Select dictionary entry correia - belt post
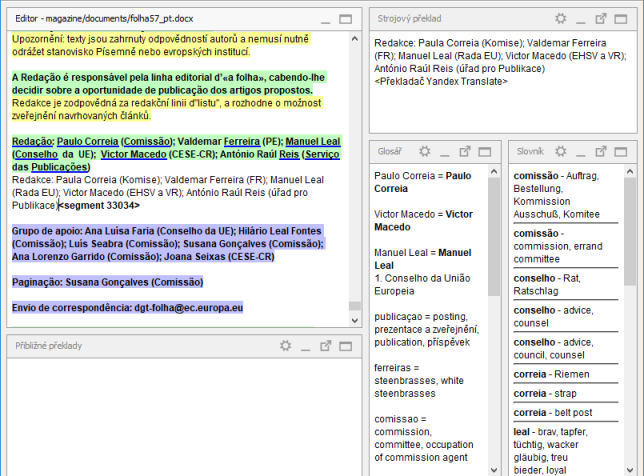This screenshot has width=644, height=476. pos(553,413)
